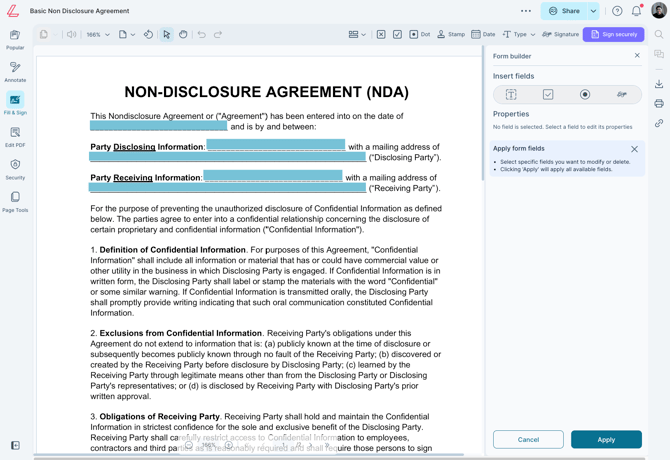Insert a checkbox field in Form builder
The image size is (670, 460).
click(x=548, y=95)
